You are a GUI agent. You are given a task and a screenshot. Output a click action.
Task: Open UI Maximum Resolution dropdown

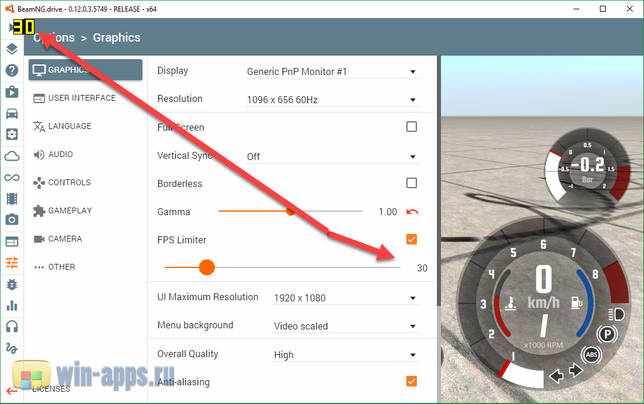[x=346, y=298]
